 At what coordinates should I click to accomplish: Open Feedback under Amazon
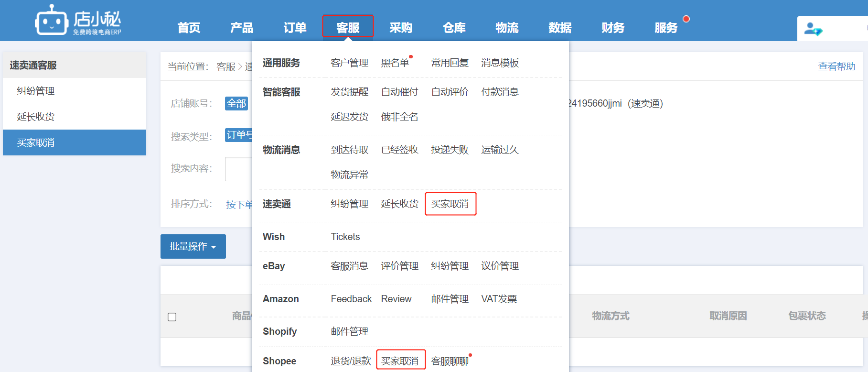(351, 299)
